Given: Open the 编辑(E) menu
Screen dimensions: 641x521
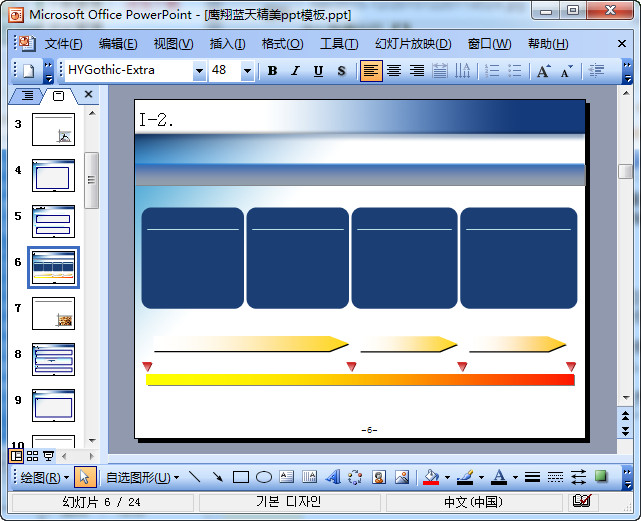Looking at the screenshot, I should point(118,44).
